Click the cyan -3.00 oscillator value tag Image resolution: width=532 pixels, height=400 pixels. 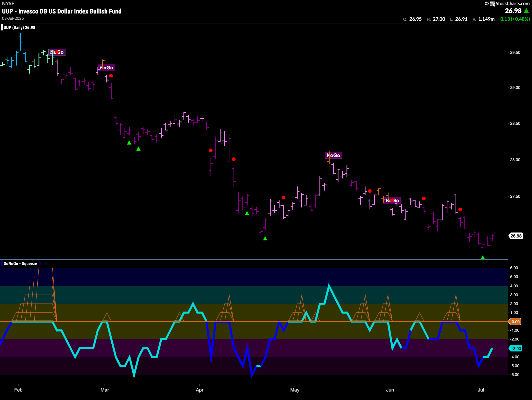point(516,348)
